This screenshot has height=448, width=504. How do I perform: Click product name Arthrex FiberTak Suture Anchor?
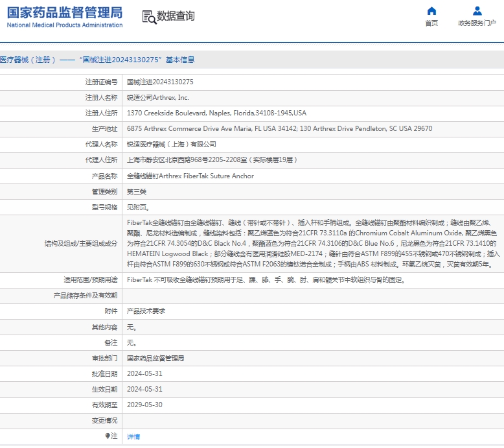[x=190, y=176]
